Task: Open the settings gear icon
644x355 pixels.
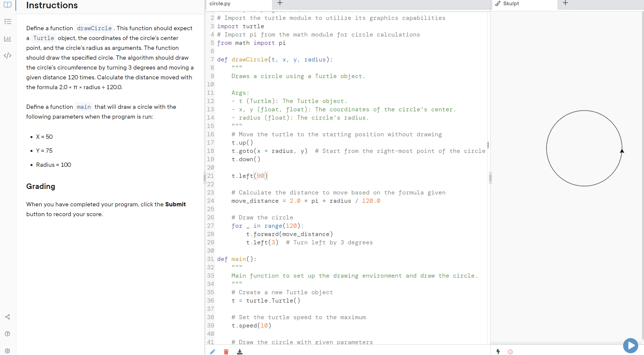Action: coord(8,351)
